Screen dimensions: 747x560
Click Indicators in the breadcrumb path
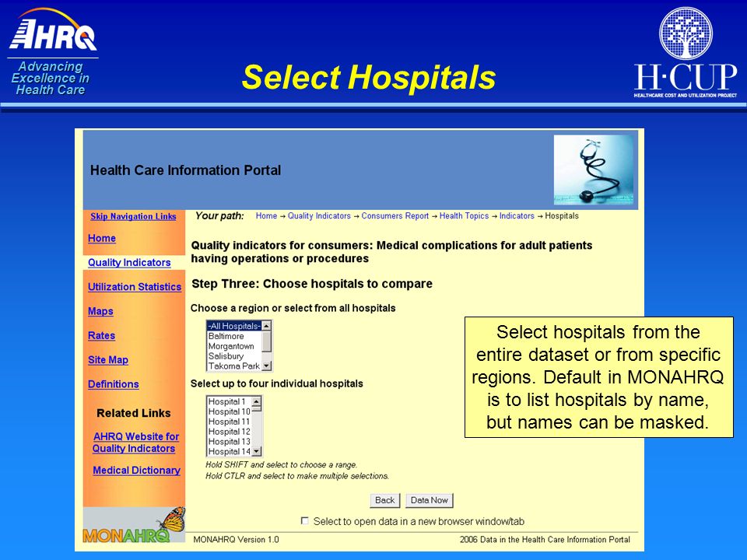tap(517, 215)
